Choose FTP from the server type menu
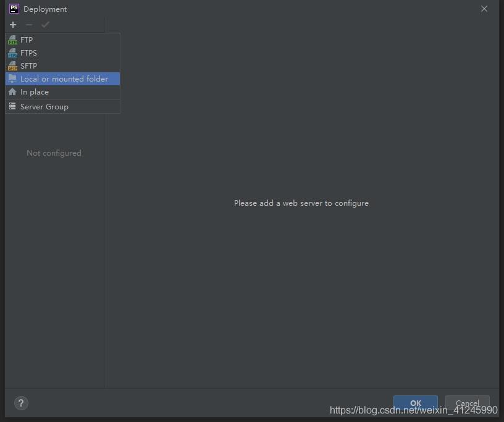The height and width of the screenshot is (422, 504). pos(27,40)
